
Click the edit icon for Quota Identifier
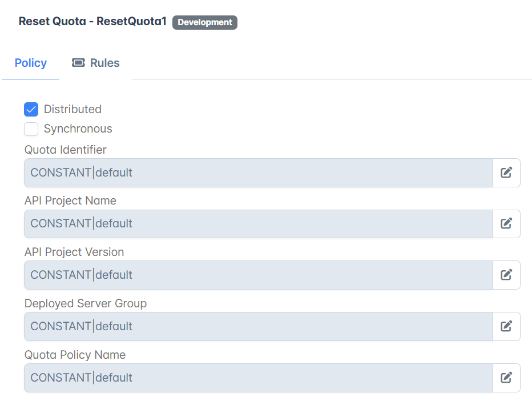[x=506, y=173]
